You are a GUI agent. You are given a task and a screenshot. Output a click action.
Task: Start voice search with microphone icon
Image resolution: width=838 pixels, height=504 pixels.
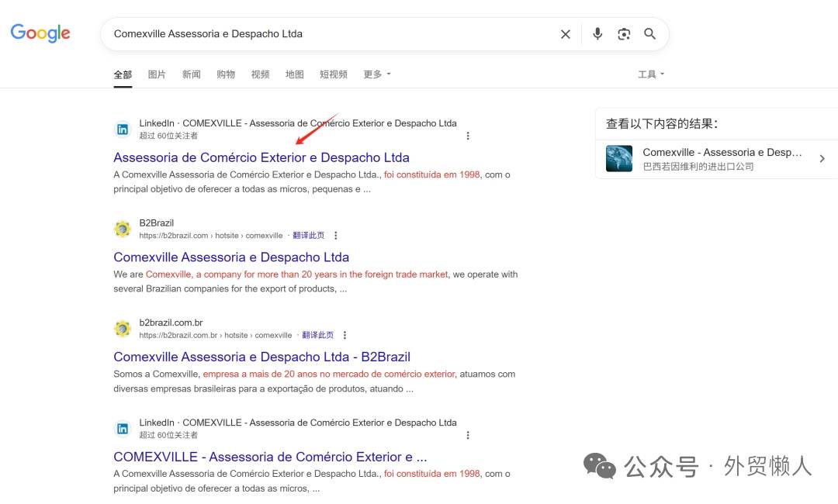tap(597, 34)
